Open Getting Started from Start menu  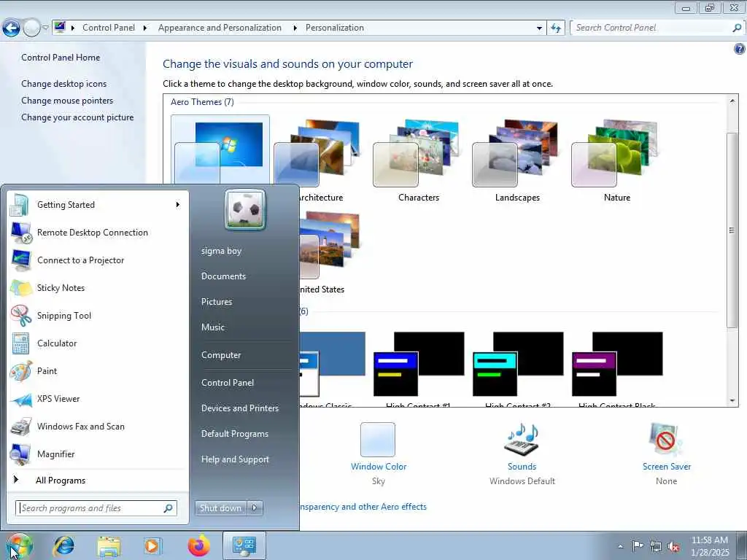tap(98, 205)
